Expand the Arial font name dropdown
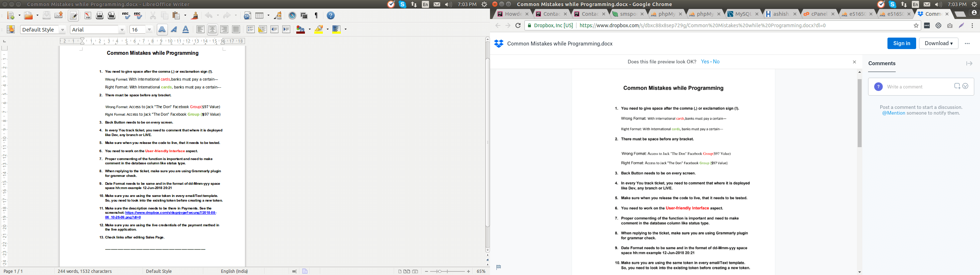This screenshot has width=980, height=275. (122, 30)
